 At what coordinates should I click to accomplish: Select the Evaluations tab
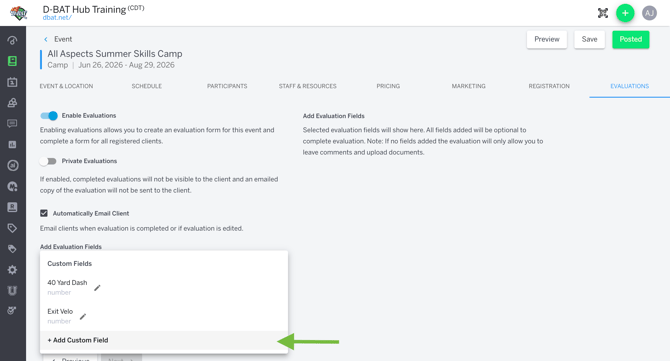(629, 86)
